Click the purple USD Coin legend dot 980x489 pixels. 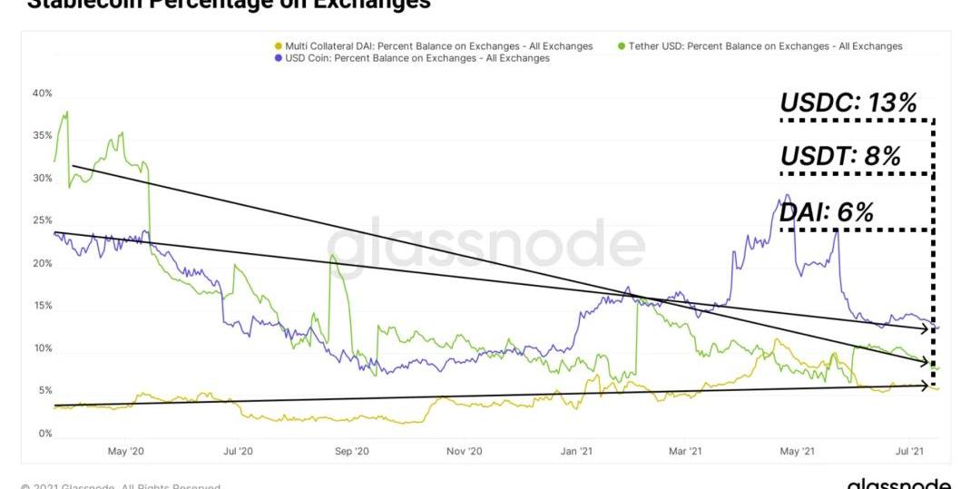coord(277,58)
